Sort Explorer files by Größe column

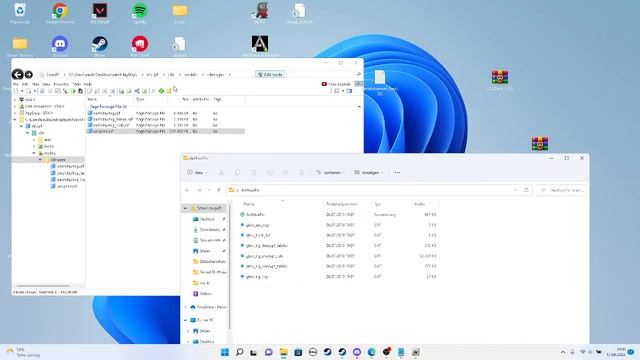420,204
